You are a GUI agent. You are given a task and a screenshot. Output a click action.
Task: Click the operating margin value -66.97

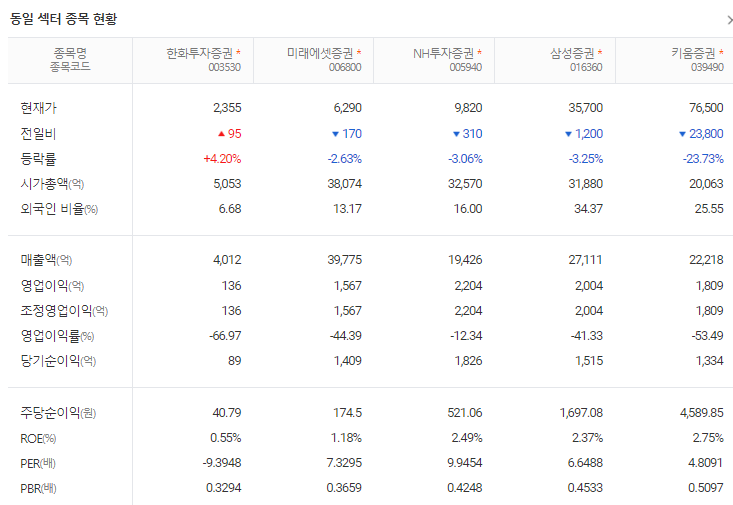[x=225, y=336]
